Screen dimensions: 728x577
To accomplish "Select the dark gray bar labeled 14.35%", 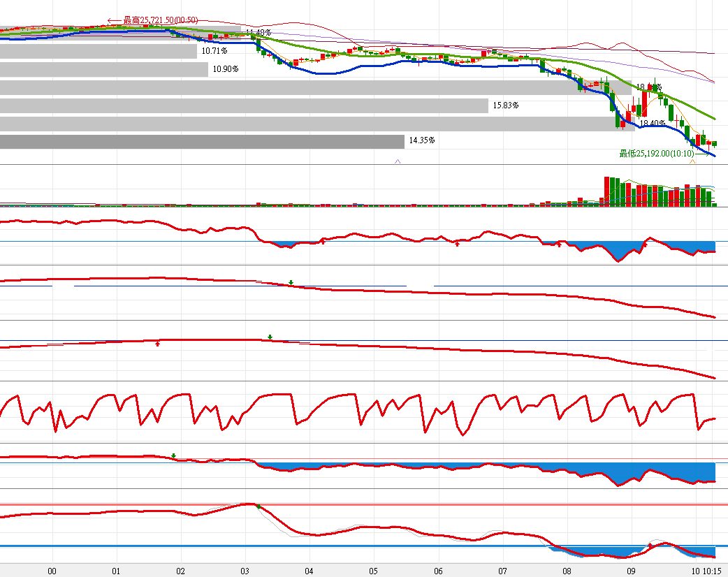I will point(202,142).
